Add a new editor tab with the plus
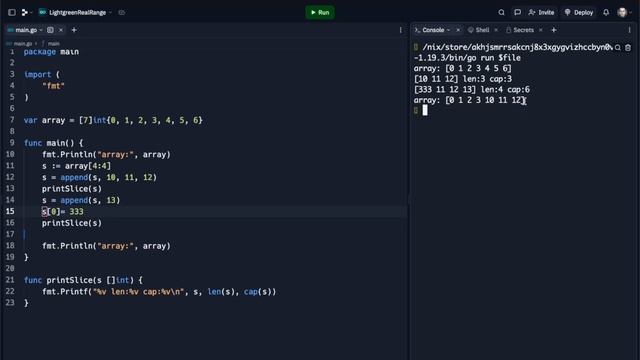 click(74, 30)
